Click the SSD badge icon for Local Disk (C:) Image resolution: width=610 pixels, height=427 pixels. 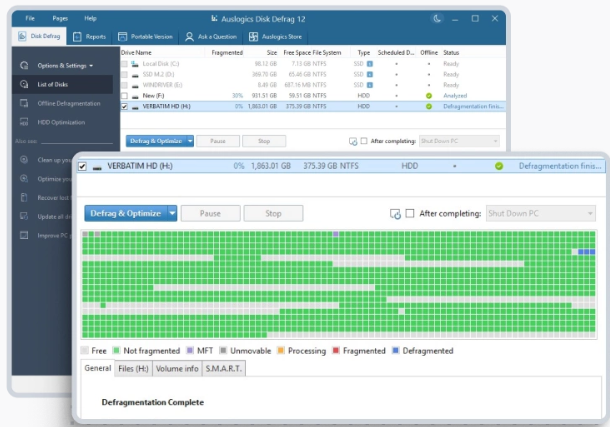pos(370,64)
